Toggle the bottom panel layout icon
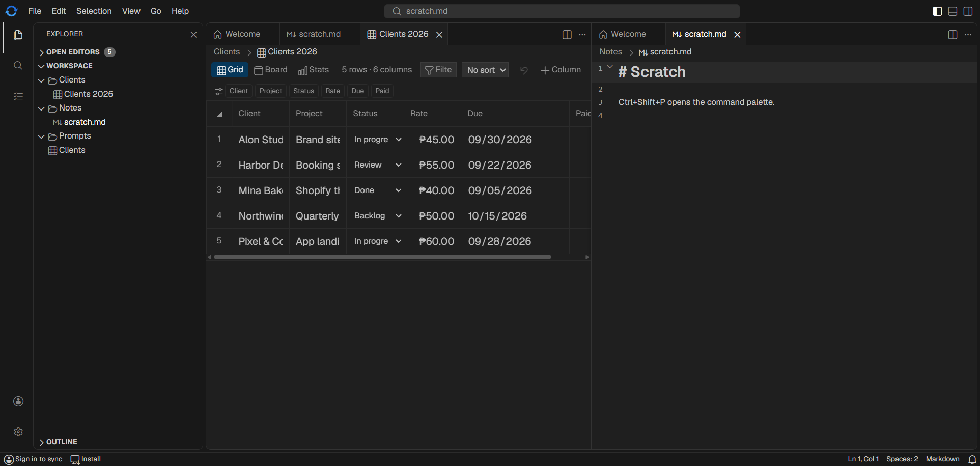Screen dimensions: 980x466 coord(953,11)
